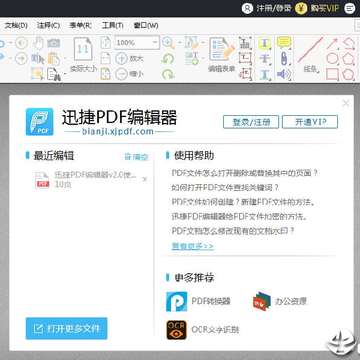Screen dimensions: 360x360
Task: Select the Hand tool
Action: click(x=39, y=43)
